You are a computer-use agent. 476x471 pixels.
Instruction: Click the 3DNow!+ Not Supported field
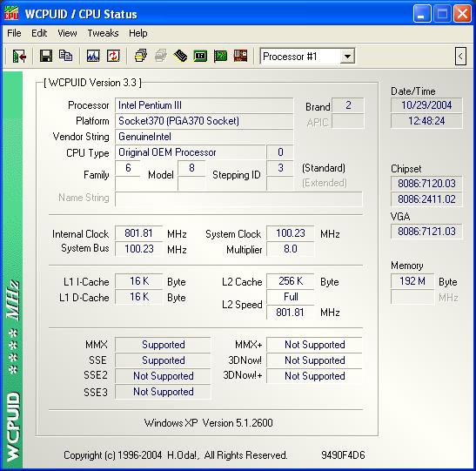click(x=314, y=376)
